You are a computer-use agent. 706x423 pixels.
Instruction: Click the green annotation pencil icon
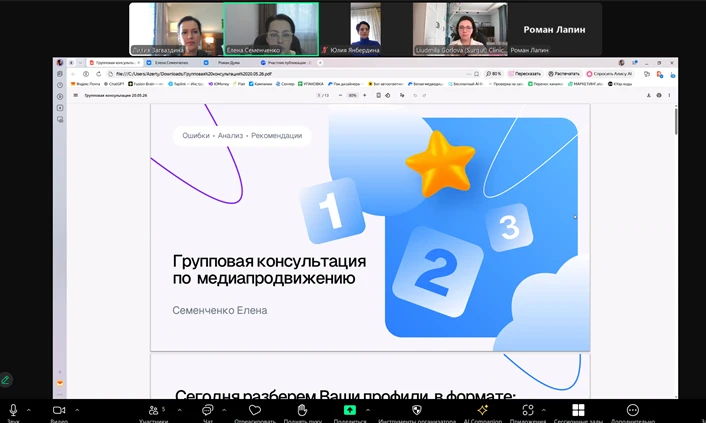pyautogui.click(x=5, y=380)
